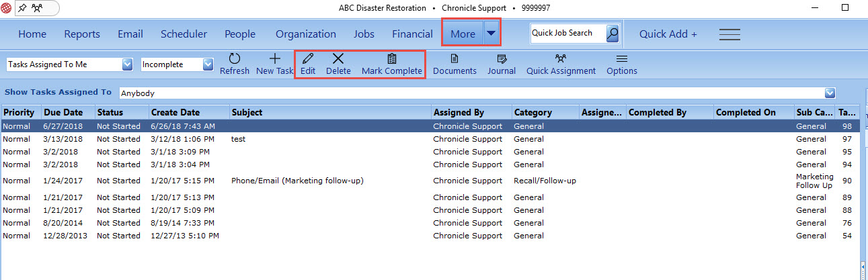The image size is (868, 280).
Task: Open the Financial menu
Action: tap(412, 34)
